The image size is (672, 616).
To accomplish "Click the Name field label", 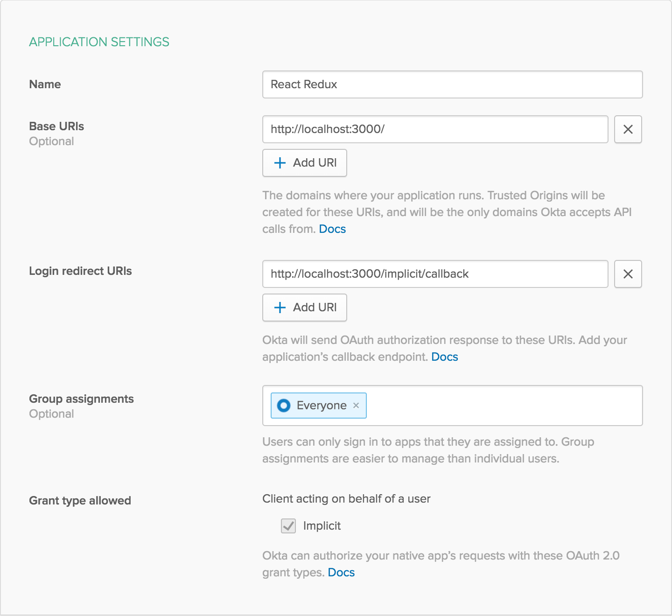I will click(x=45, y=84).
